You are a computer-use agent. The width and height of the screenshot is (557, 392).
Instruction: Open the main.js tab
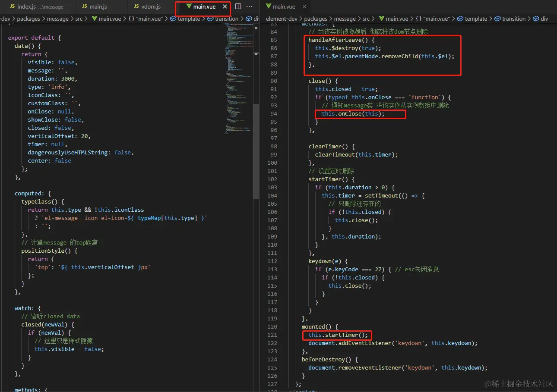coord(98,7)
